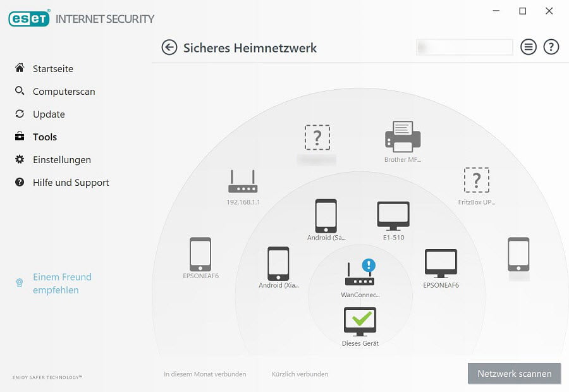Click the Startseite home icon

[x=20, y=68]
